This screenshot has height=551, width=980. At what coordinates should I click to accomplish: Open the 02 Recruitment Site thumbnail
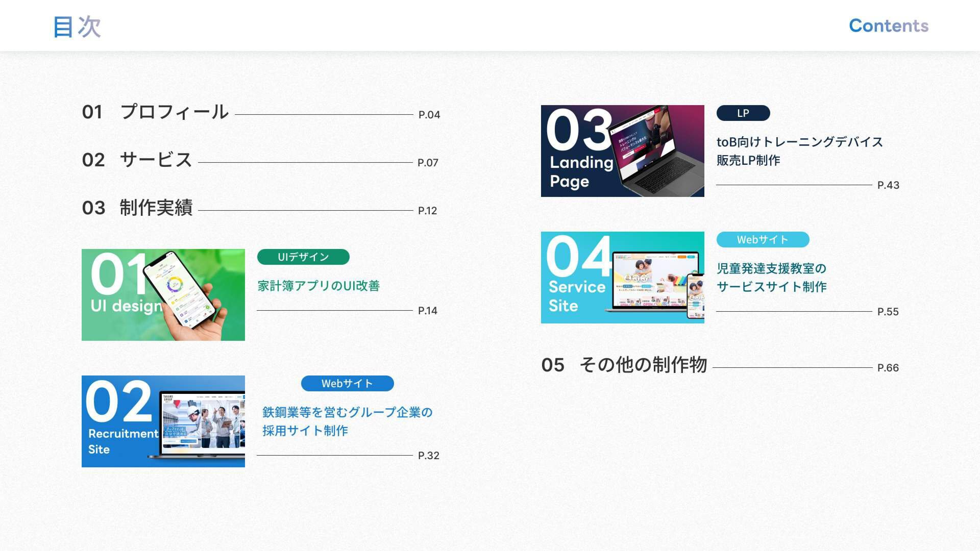[x=163, y=421]
